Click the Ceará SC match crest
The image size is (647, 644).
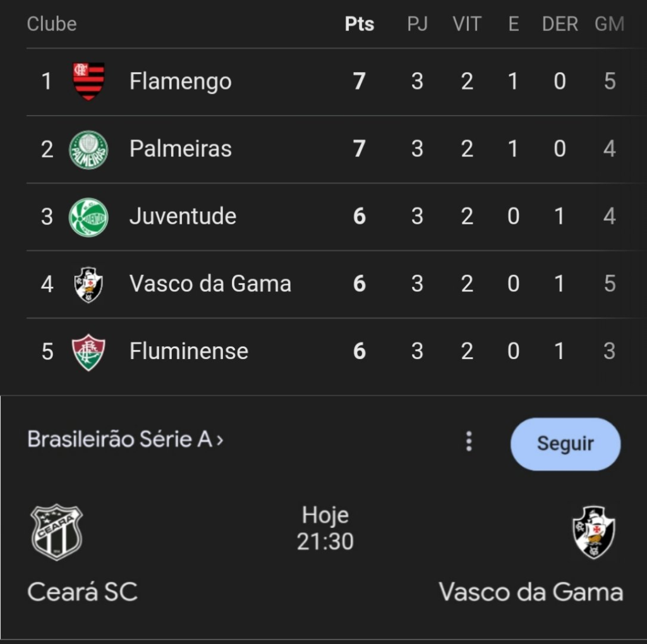point(57,532)
